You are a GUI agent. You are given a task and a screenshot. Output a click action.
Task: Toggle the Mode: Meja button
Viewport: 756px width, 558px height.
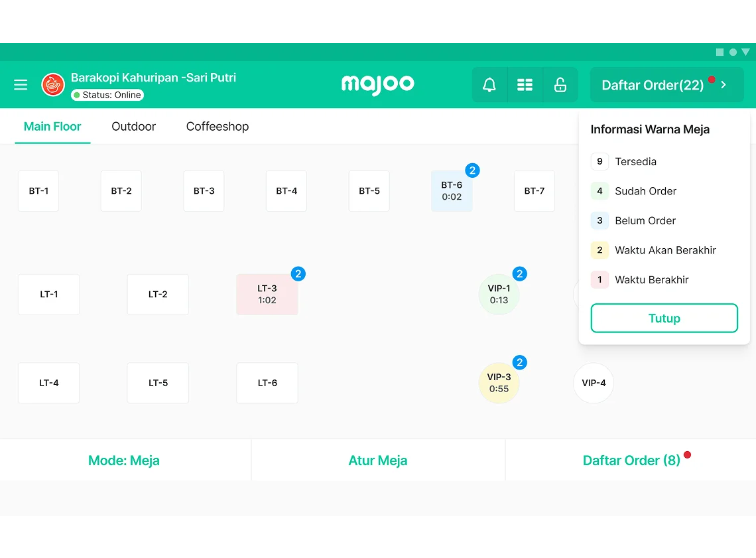coord(124,460)
